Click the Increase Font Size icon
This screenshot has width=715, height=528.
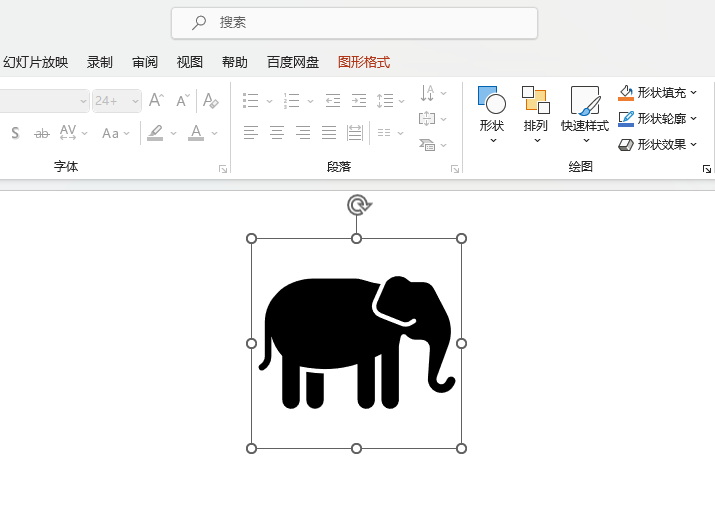point(156,100)
